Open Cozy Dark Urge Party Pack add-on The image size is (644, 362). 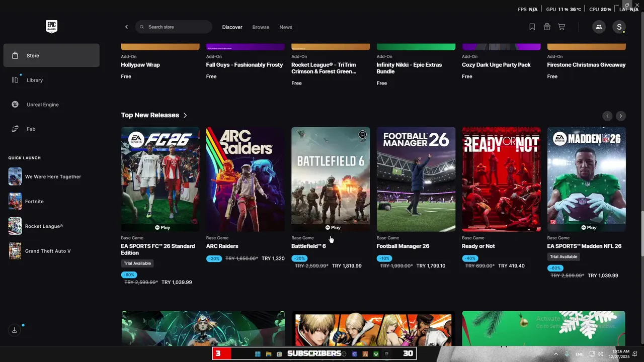tap(497, 65)
